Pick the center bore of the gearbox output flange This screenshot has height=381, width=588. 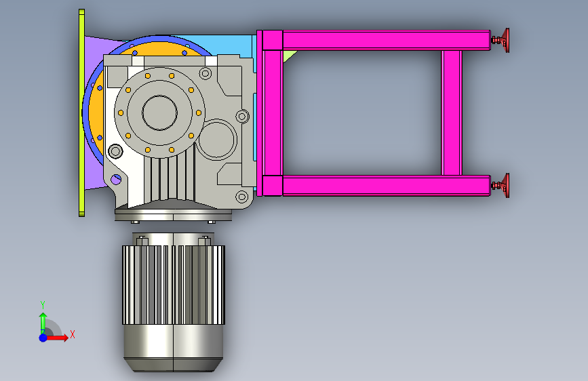tap(160, 113)
